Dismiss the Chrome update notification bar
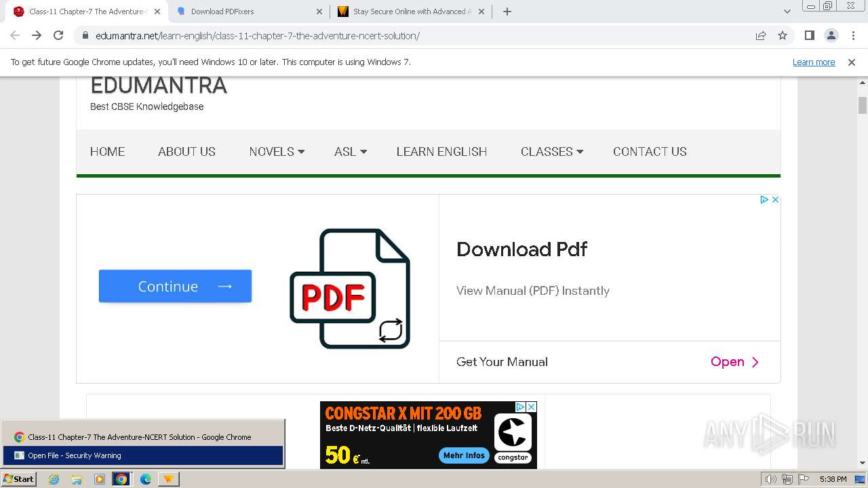Screen dimensions: 868x488 852,62
